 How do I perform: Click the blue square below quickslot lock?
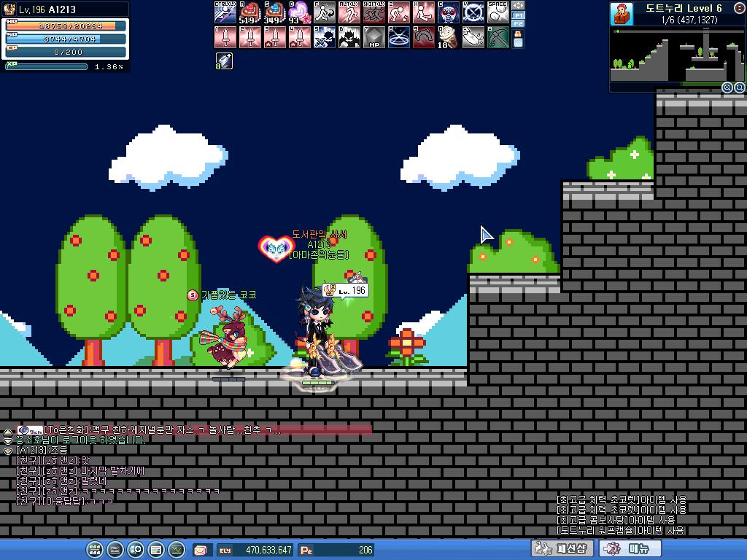(518, 43)
